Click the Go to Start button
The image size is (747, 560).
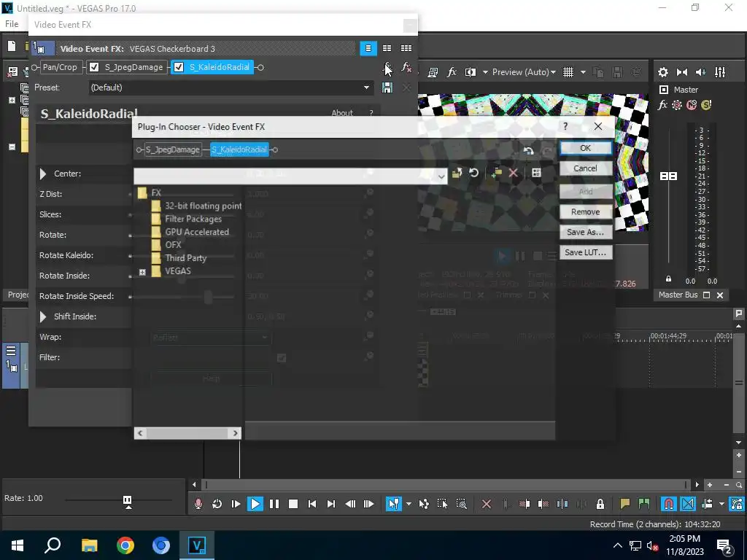[312, 504]
